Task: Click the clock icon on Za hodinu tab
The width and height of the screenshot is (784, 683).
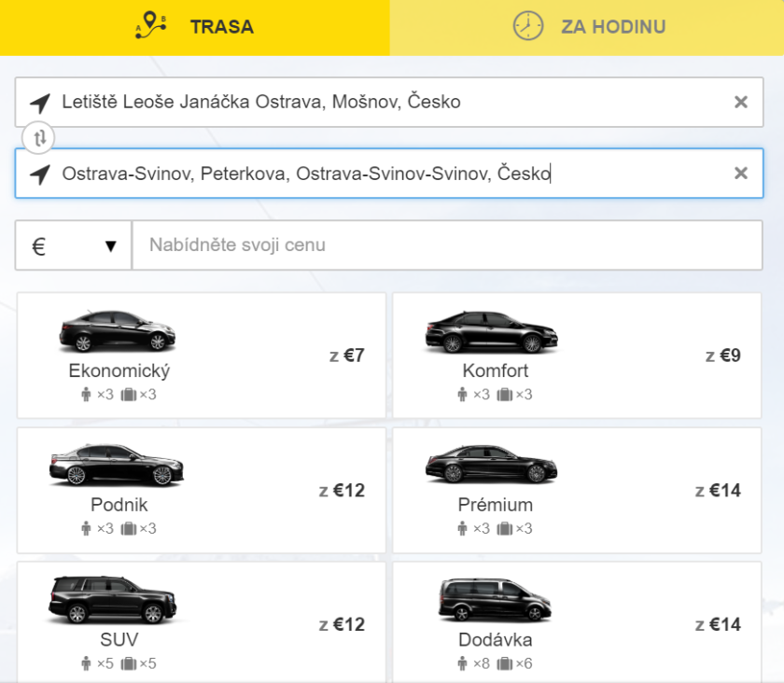Action: coord(528,26)
